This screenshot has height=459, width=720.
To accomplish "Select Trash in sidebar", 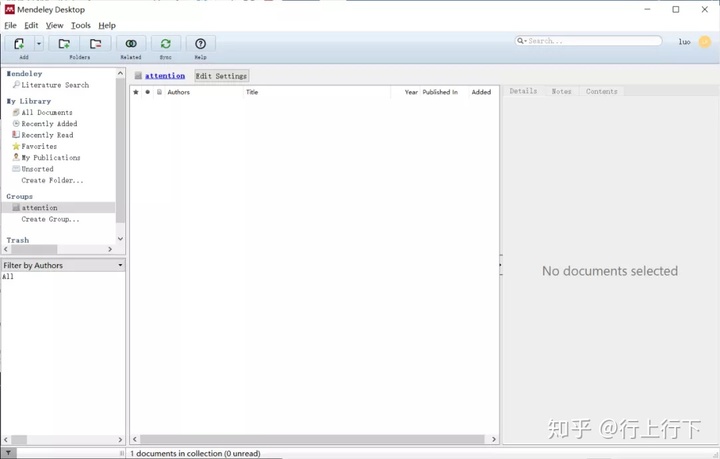I will coord(17,240).
